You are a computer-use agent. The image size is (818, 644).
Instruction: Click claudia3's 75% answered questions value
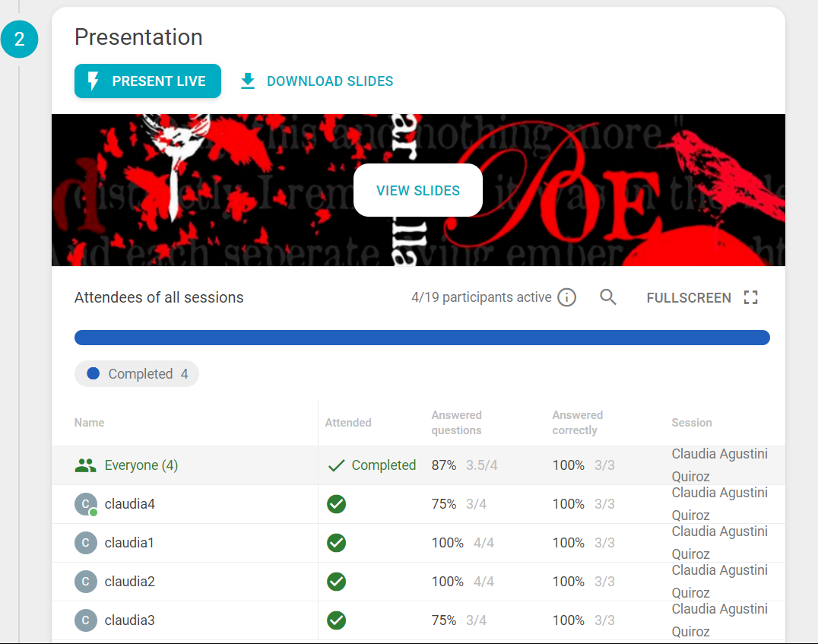[444, 620]
